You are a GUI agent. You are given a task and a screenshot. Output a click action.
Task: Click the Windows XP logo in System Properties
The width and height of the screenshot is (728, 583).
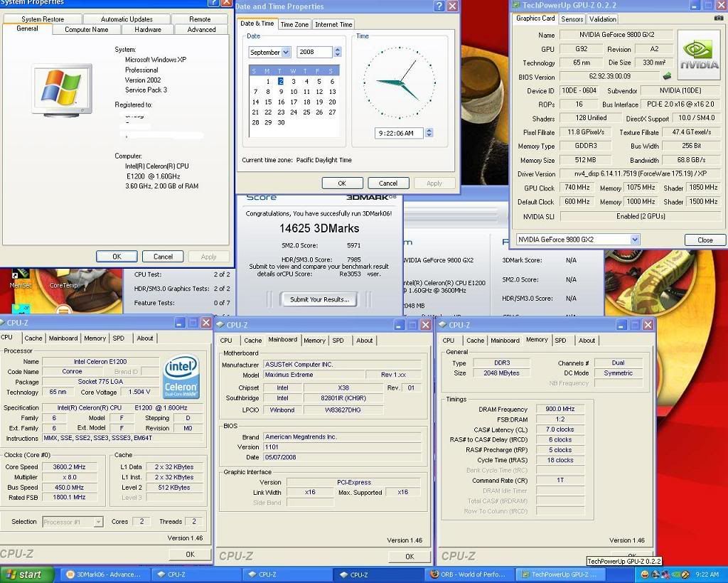[x=61, y=89]
